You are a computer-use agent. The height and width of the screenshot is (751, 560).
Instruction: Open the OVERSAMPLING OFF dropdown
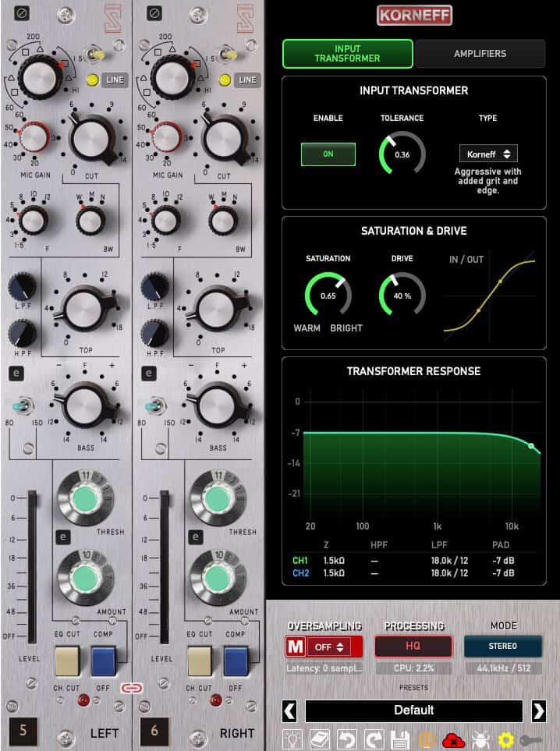[329, 647]
